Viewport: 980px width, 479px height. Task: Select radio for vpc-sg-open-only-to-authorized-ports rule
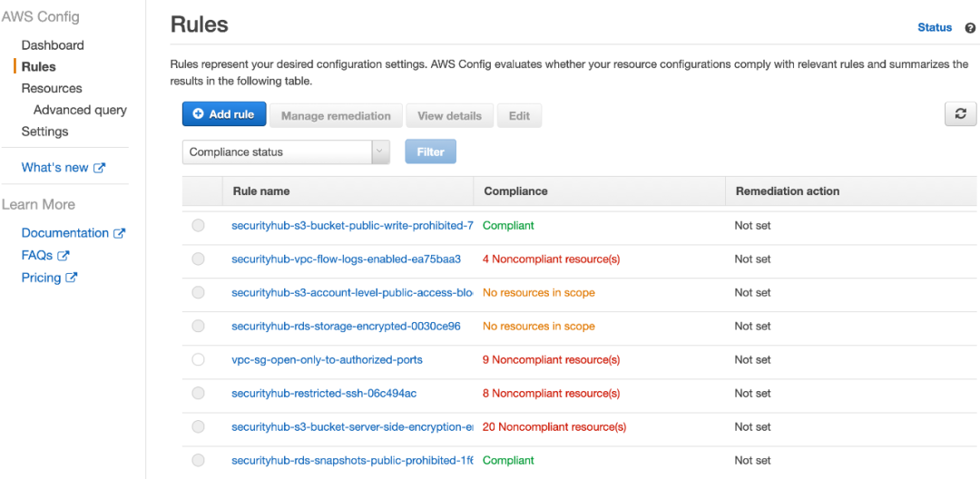198,360
